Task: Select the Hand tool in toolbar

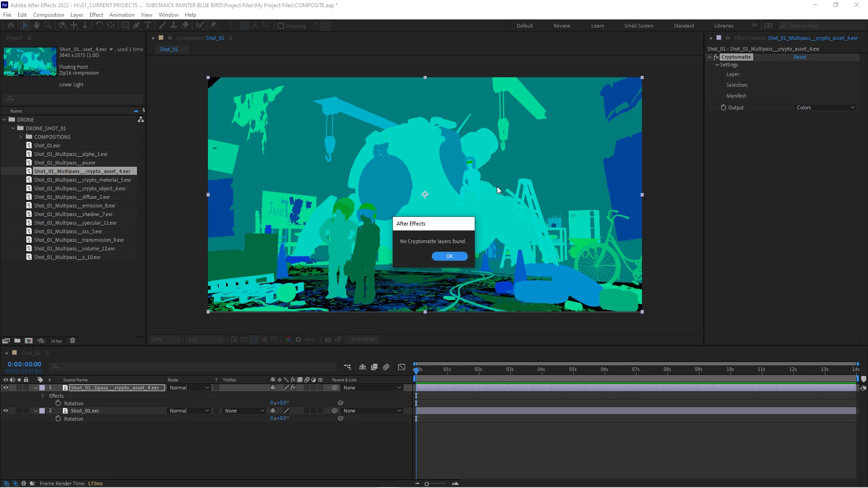Action: 37,25
